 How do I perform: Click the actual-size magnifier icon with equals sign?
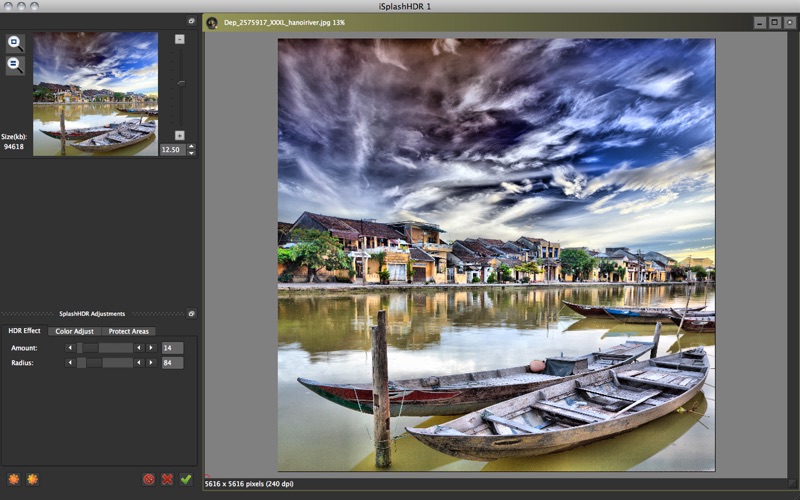(15, 66)
